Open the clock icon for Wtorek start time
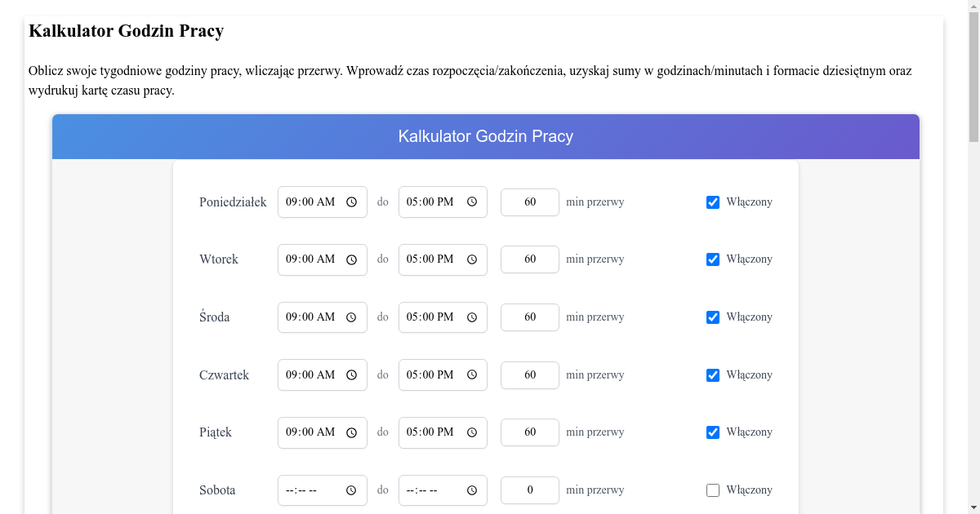The width and height of the screenshot is (980, 514). [352, 259]
